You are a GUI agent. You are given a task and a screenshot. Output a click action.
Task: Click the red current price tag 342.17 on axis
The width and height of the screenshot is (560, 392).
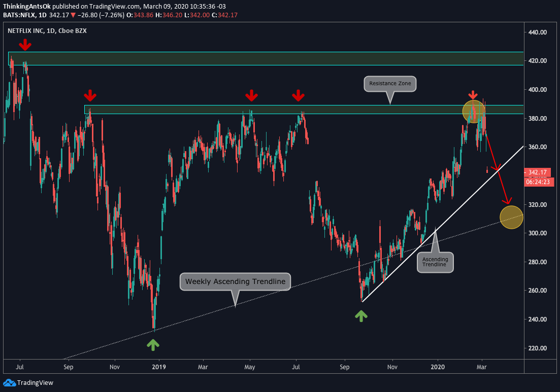538,172
